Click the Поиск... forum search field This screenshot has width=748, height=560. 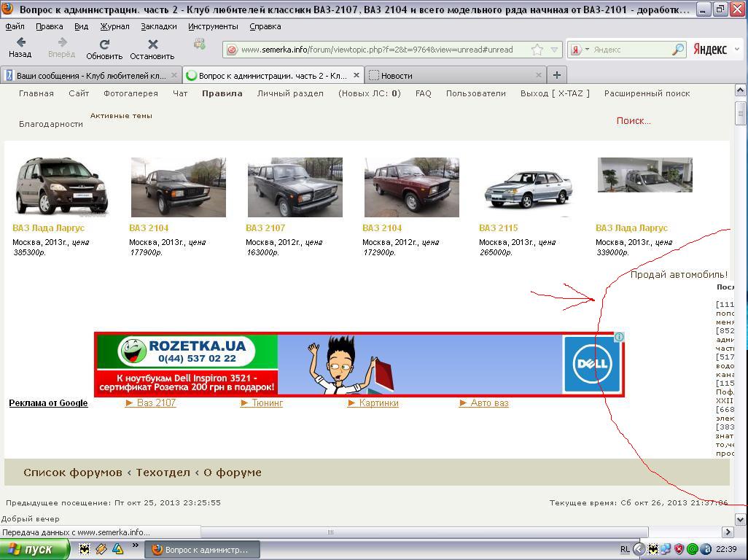click(634, 121)
